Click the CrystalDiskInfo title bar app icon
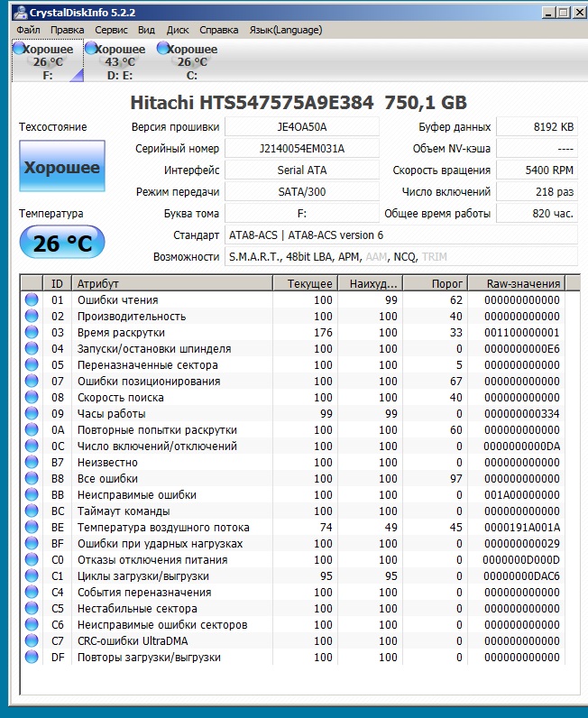Viewport: 588px width, 718px height. click(x=20, y=13)
